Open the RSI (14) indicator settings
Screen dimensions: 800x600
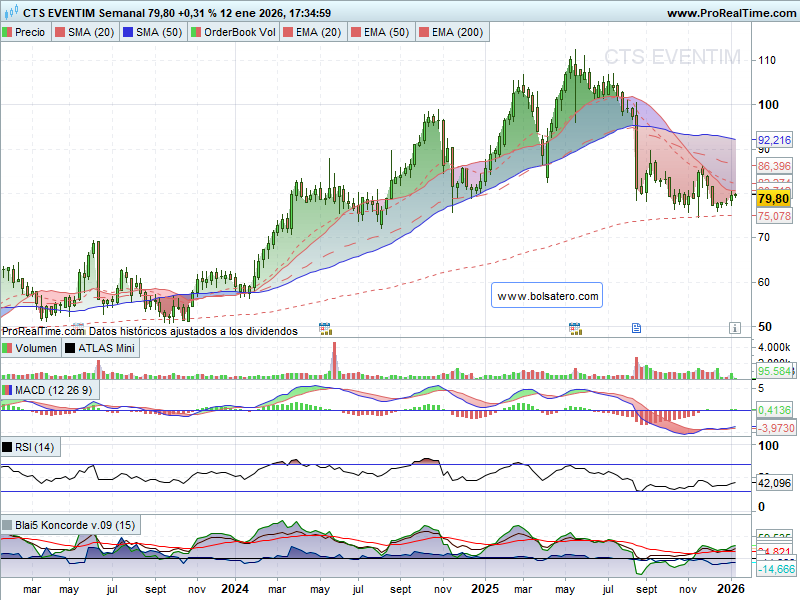click(34, 447)
